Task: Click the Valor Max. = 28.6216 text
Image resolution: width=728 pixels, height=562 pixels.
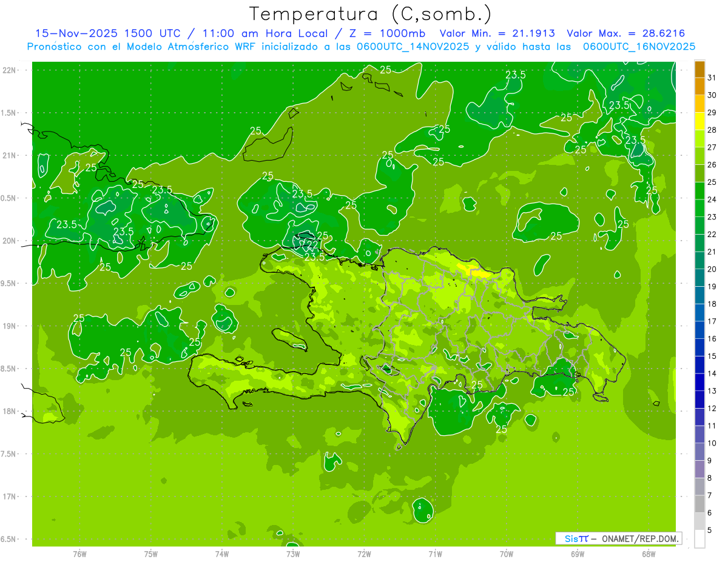Action: point(625,33)
